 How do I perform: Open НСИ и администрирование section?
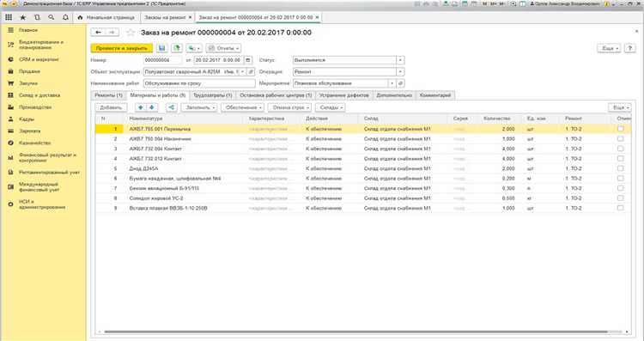click(42, 204)
